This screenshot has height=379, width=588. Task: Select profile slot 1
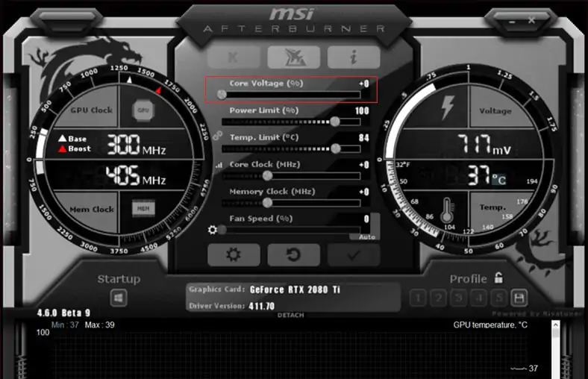pos(418,298)
